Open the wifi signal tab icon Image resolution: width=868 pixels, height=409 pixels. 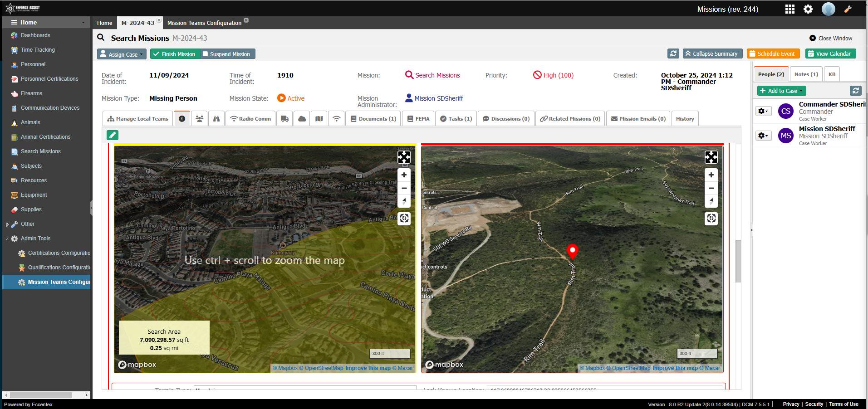(x=337, y=119)
